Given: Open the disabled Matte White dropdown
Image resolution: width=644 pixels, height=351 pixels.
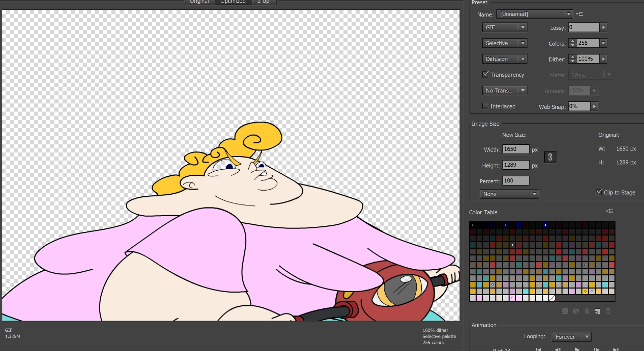Looking at the screenshot, I should click(591, 75).
